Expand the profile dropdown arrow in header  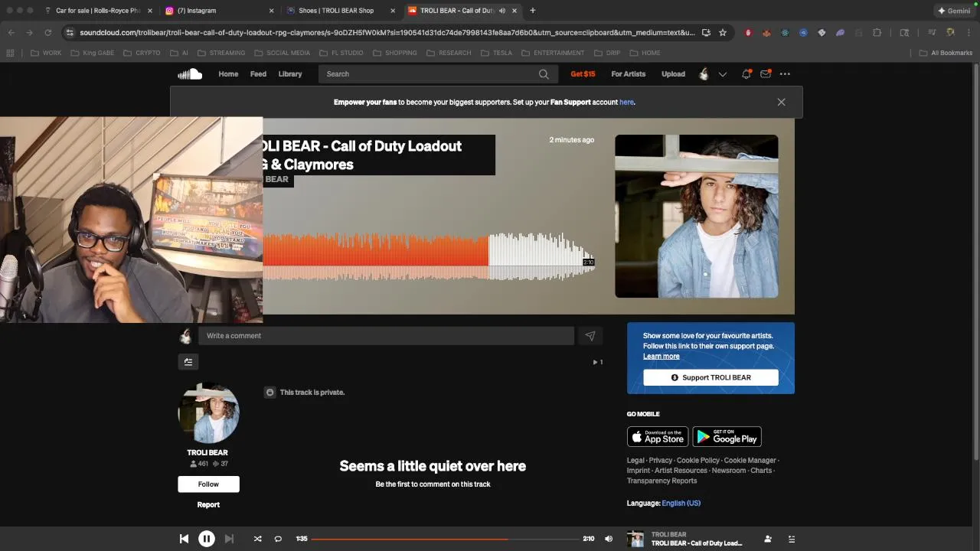point(722,74)
